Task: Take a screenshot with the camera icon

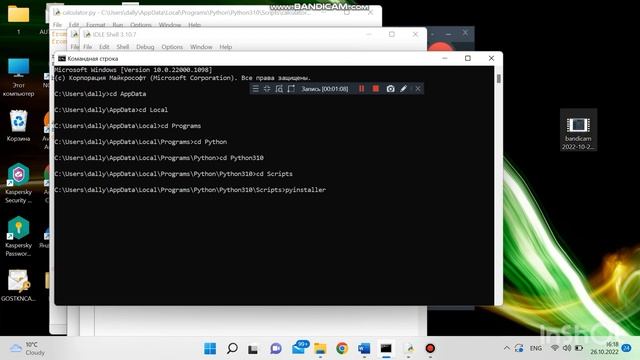Action: click(391, 89)
